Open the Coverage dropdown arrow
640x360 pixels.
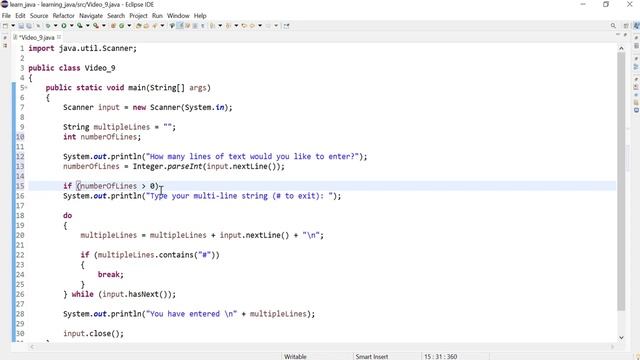(87, 26)
